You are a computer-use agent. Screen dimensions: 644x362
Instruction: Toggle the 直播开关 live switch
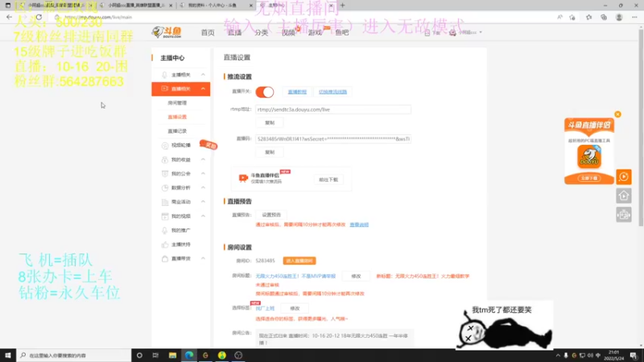265,92
